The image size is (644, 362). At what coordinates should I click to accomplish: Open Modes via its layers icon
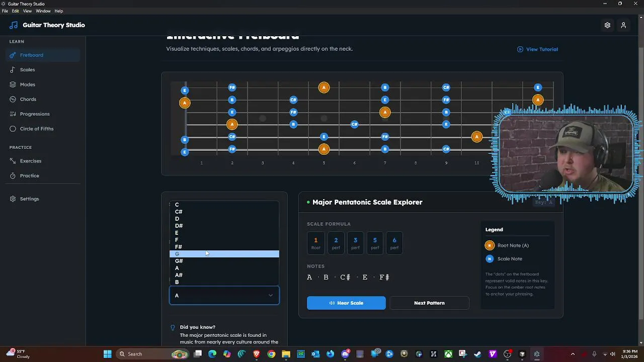click(x=13, y=84)
